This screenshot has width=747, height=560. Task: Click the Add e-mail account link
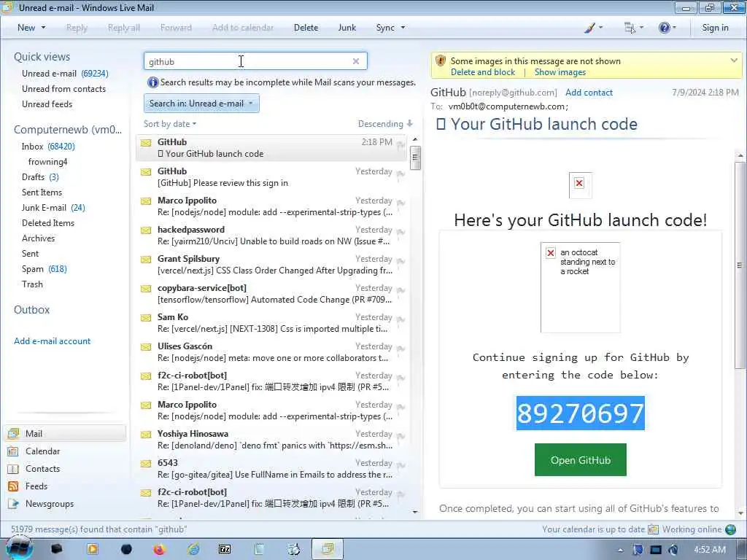(x=52, y=341)
